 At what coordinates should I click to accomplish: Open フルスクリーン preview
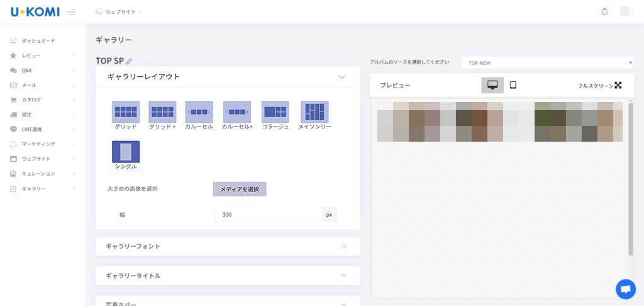coord(599,85)
